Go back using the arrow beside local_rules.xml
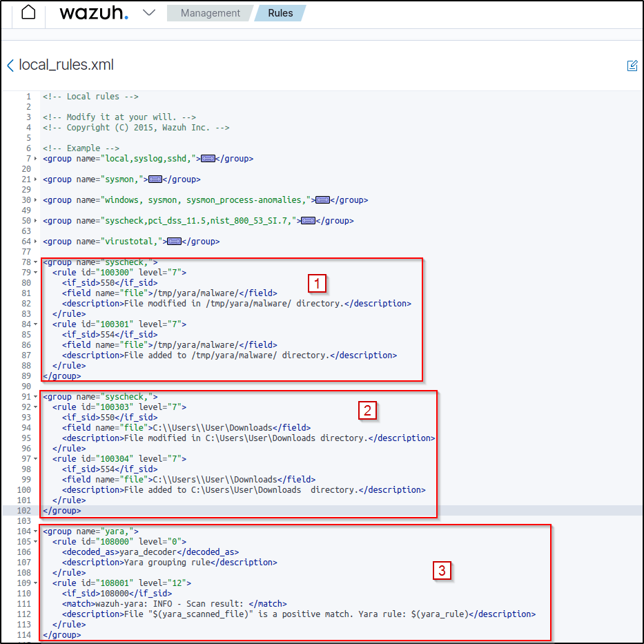 pos(10,66)
